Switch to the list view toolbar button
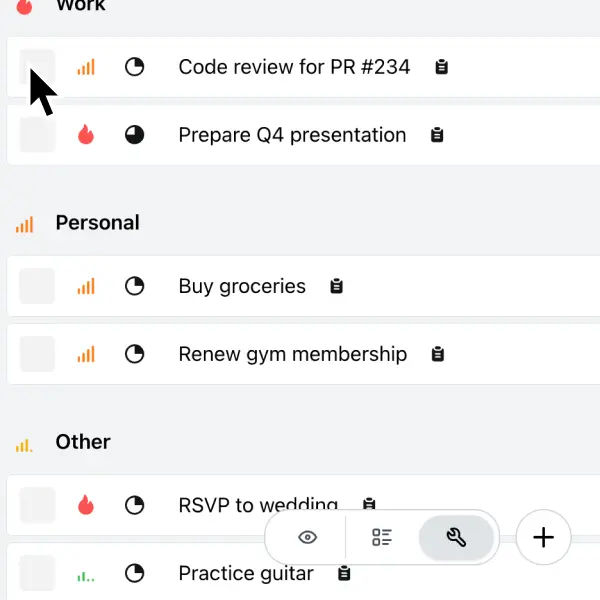600x600 pixels. point(382,538)
